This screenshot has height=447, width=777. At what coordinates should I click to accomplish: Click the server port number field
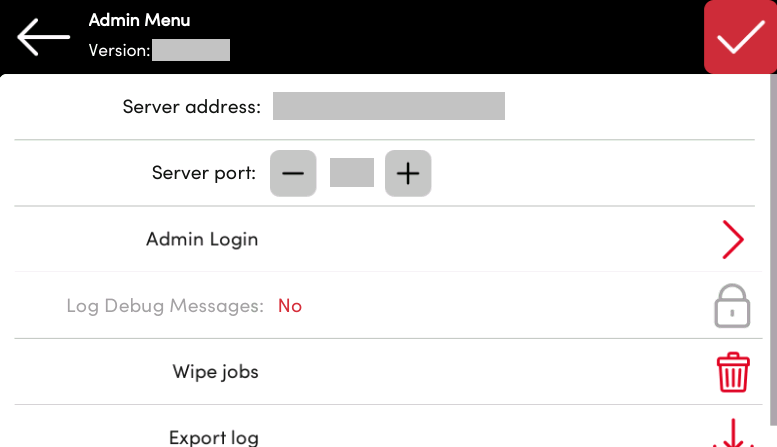click(x=351, y=173)
